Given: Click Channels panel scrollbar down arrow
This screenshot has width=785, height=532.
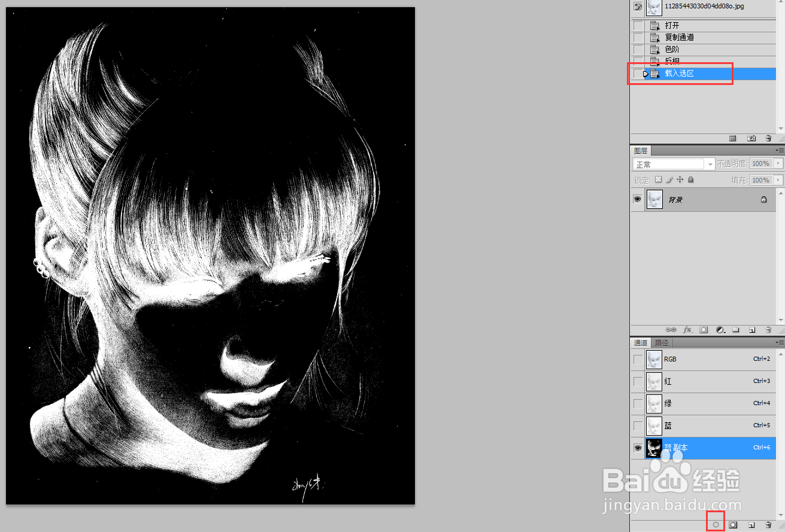Looking at the screenshot, I should coord(780,515).
